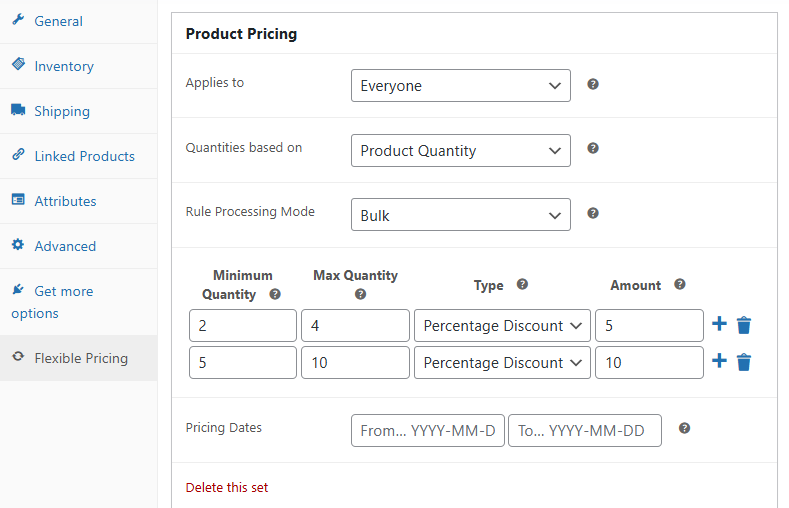Click the truck icon beside Shipping
The width and height of the screenshot is (789, 508).
(18, 110)
